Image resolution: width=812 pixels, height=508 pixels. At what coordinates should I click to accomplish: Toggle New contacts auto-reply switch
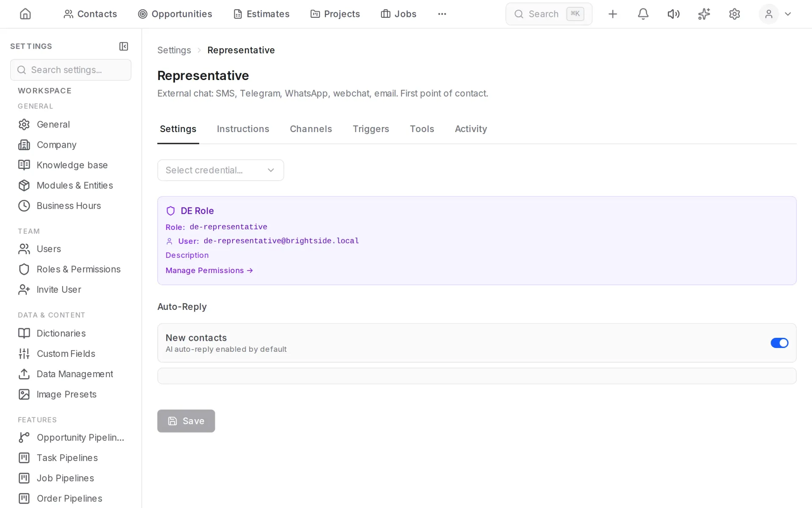click(x=779, y=343)
